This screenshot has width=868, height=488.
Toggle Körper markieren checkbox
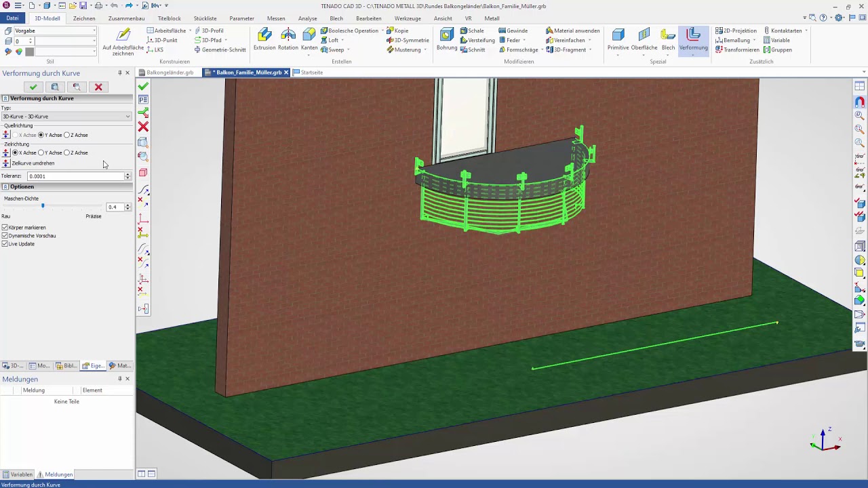(5, 228)
